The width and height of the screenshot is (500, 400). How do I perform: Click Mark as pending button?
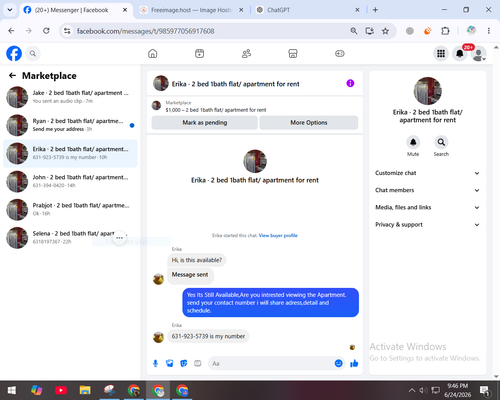coord(204,123)
